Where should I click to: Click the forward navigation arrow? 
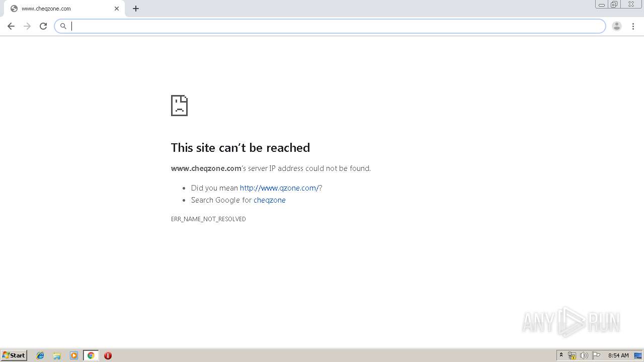(x=27, y=26)
